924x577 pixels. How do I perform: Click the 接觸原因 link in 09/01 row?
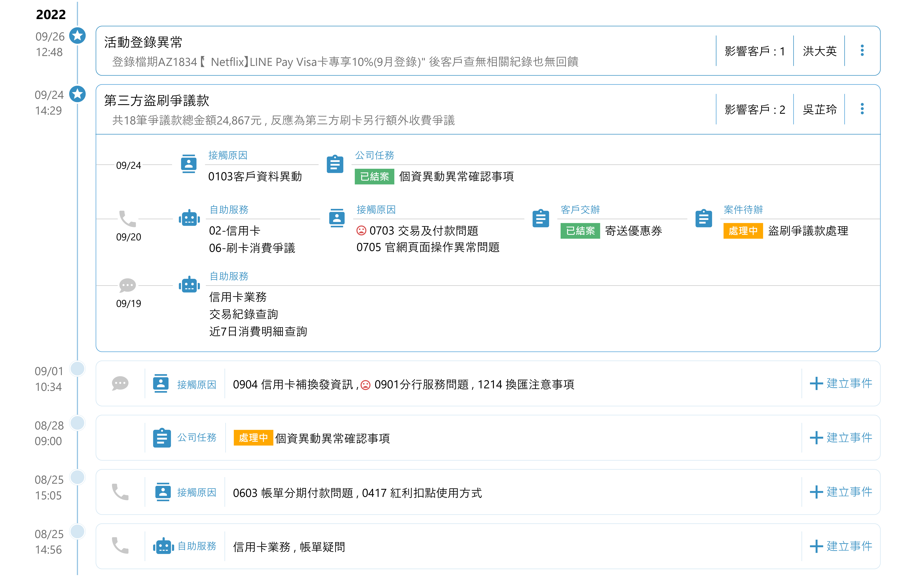(197, 384)
